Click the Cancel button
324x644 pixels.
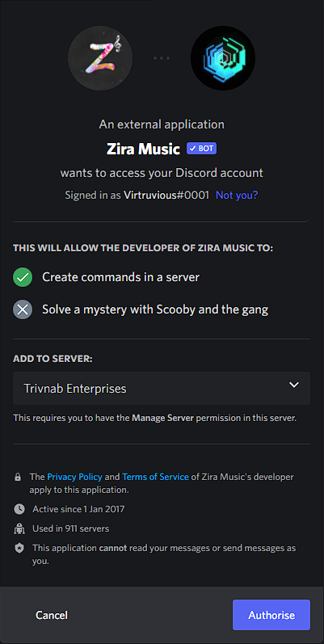(x=52, y=615)
